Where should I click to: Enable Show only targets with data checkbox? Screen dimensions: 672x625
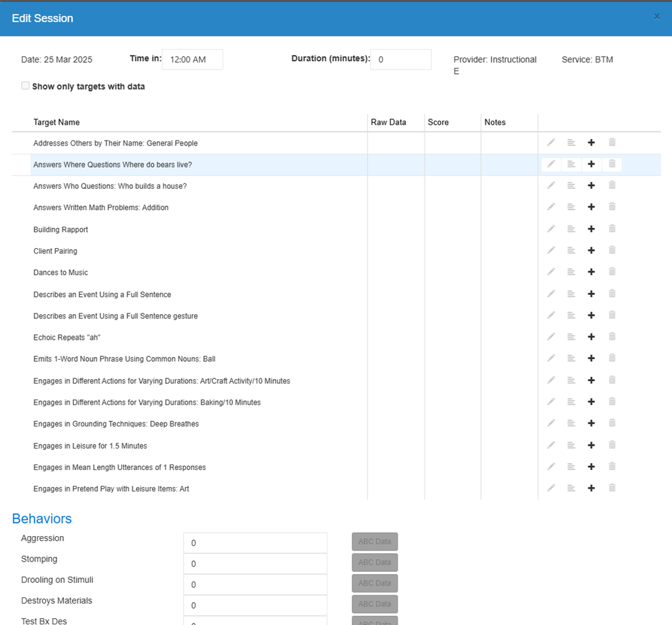(26, 85)
